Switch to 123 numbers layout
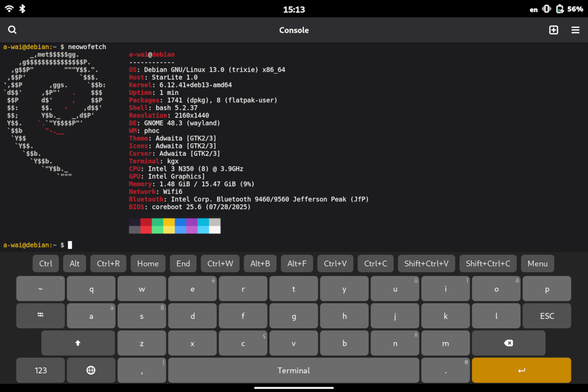The image size is (588, 392). (x=40, y=370)
